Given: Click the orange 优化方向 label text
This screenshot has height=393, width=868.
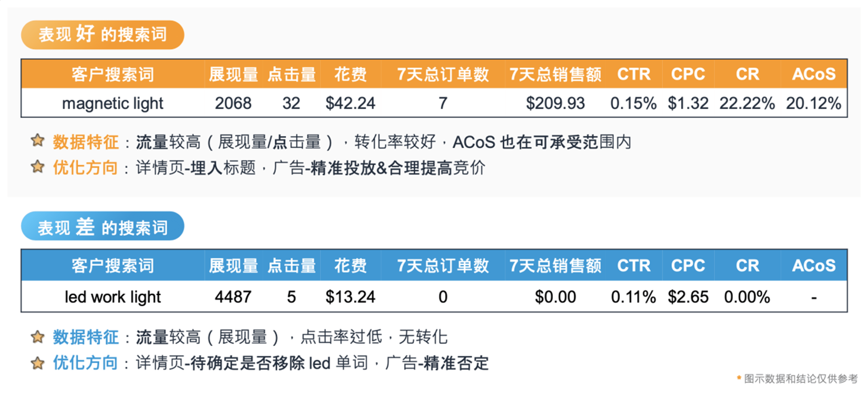Looking at the screenshot, I should tap(85, 168).
